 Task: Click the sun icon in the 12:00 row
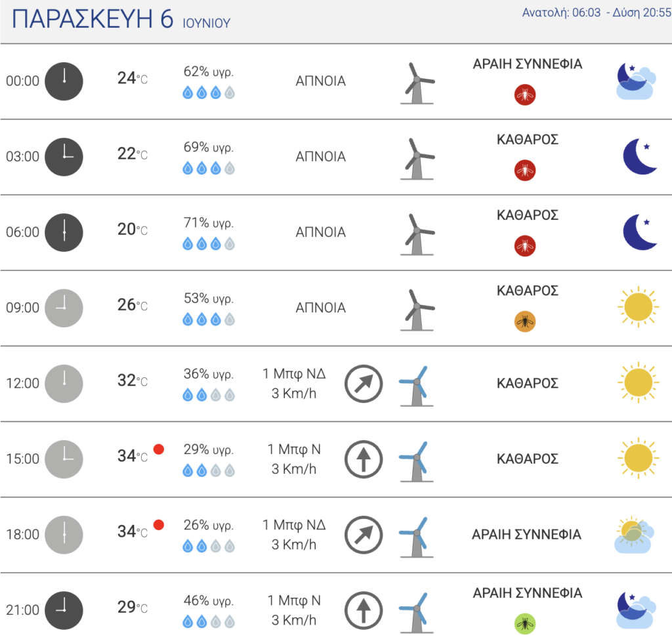638,383
